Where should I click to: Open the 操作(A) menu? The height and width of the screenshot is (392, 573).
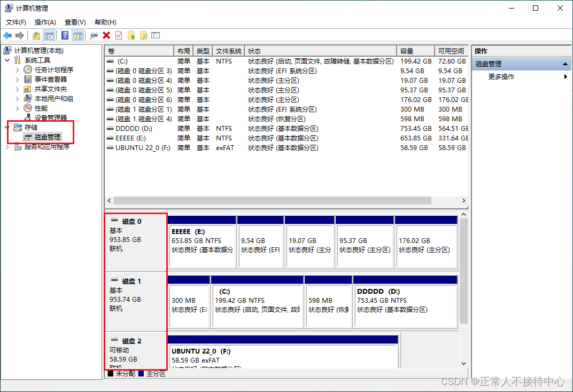point(45,22)
